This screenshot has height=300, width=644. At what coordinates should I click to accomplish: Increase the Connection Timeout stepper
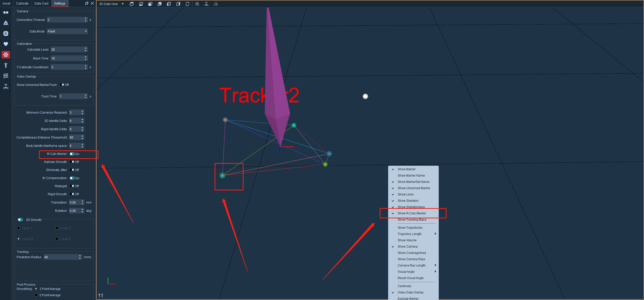pos(86,18)
